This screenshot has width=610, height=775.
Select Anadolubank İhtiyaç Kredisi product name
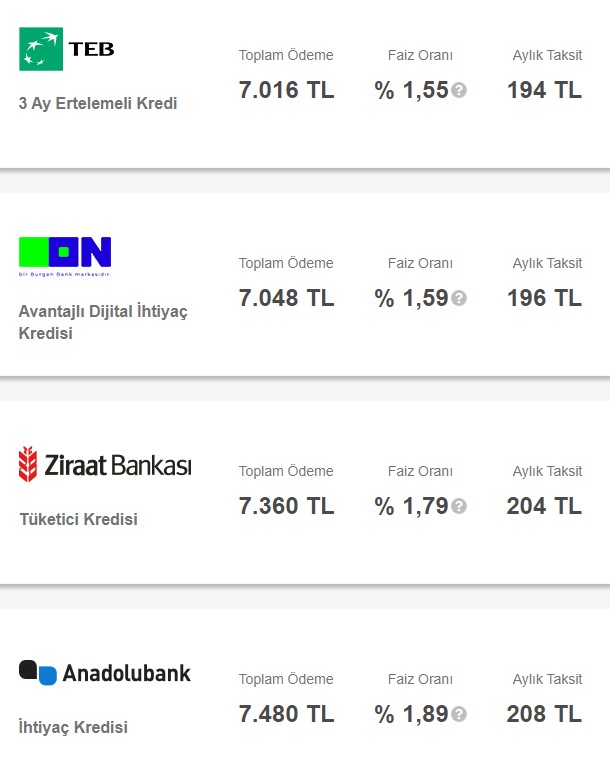(x=73, y=728)
